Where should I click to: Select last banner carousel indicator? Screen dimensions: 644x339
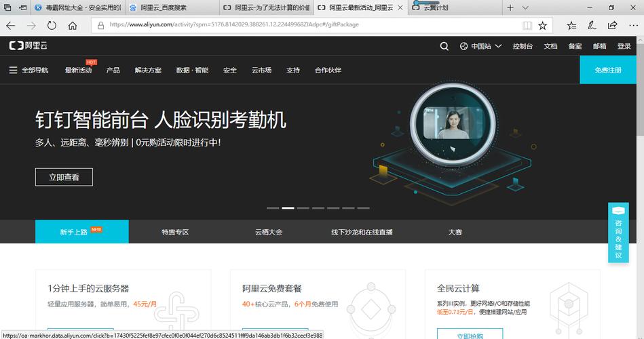(364, 208)
